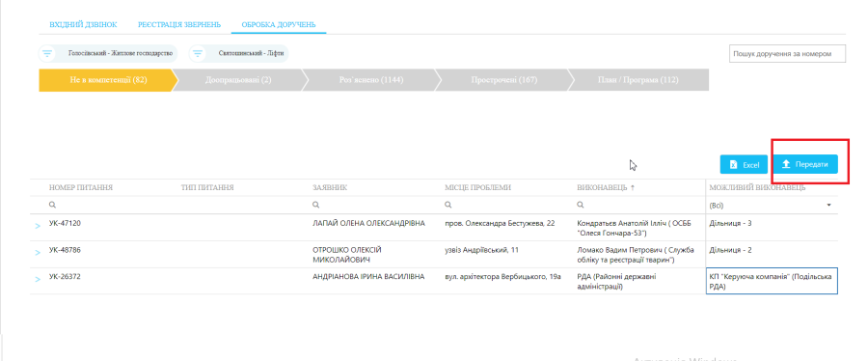This screenshot has width=868, height=361.
Task: Open the Роз'яснено (1144) stage
Action: (x=371, y=80)
